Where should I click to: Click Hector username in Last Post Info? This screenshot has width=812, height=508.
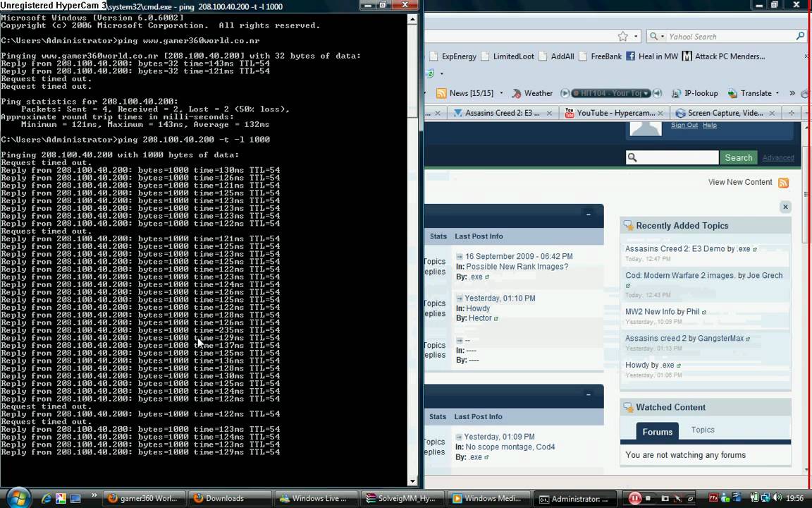tap(480, 318)
